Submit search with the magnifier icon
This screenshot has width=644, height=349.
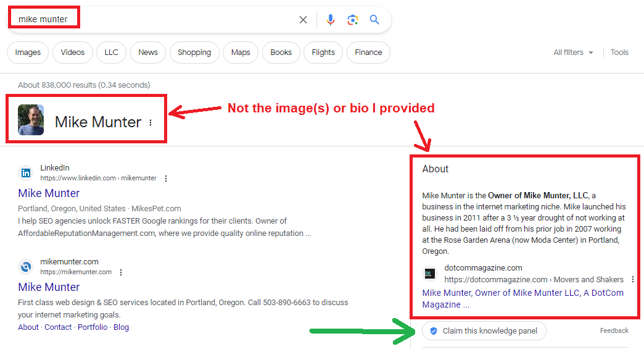(374, 19)
